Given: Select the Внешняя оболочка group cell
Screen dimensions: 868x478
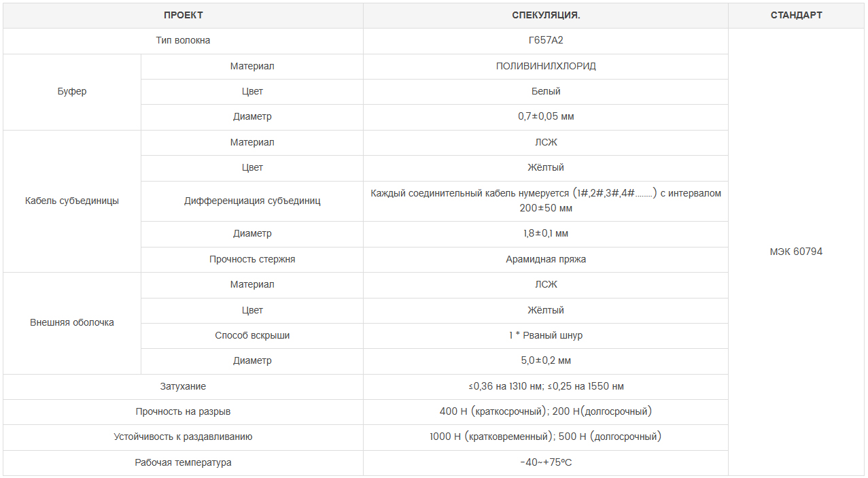Looking at the screenshot, I should [72, 322].
